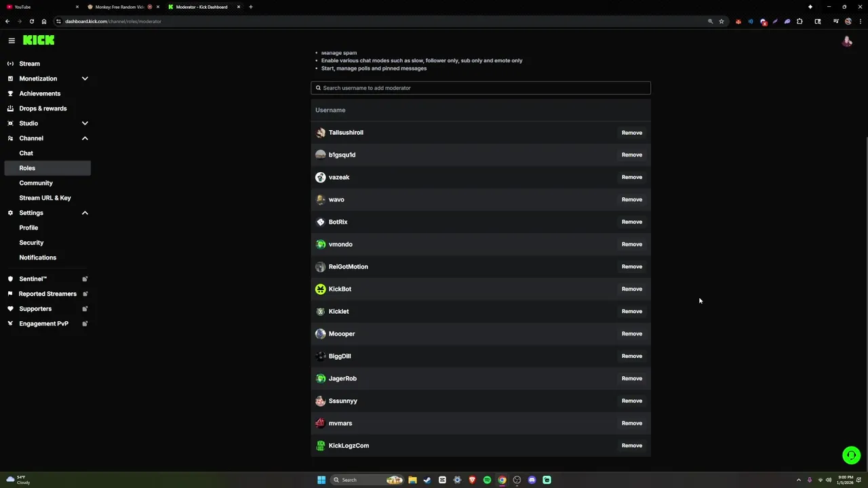
Task: Click BotRix's avatar icon
Action: point(321,222)
